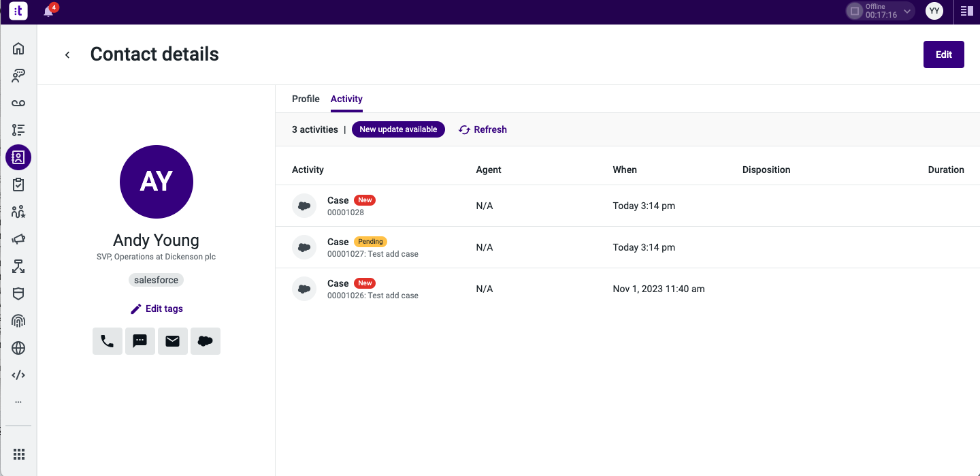Screen dimensions: 980x476
Task: Open the Guardian shield icon in sidebar
Action: (18, 293)
